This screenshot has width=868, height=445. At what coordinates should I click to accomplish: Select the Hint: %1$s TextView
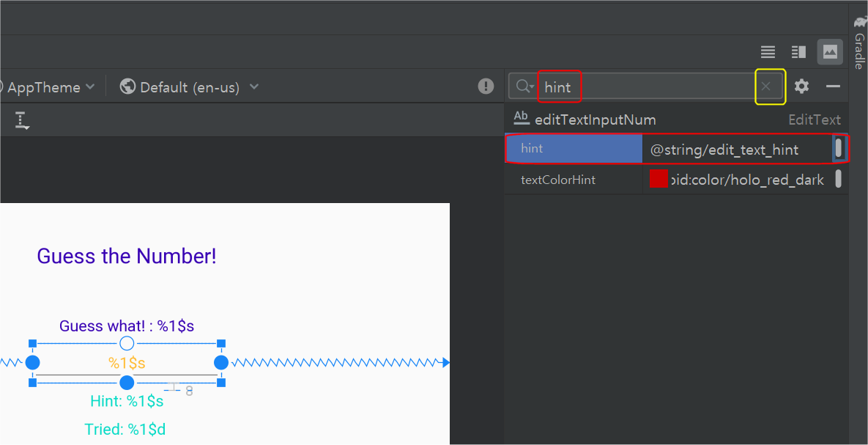(x=127, y=401)
